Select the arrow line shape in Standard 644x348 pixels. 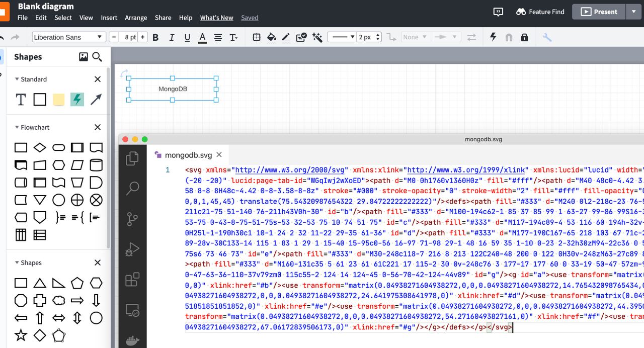point(96,100)
